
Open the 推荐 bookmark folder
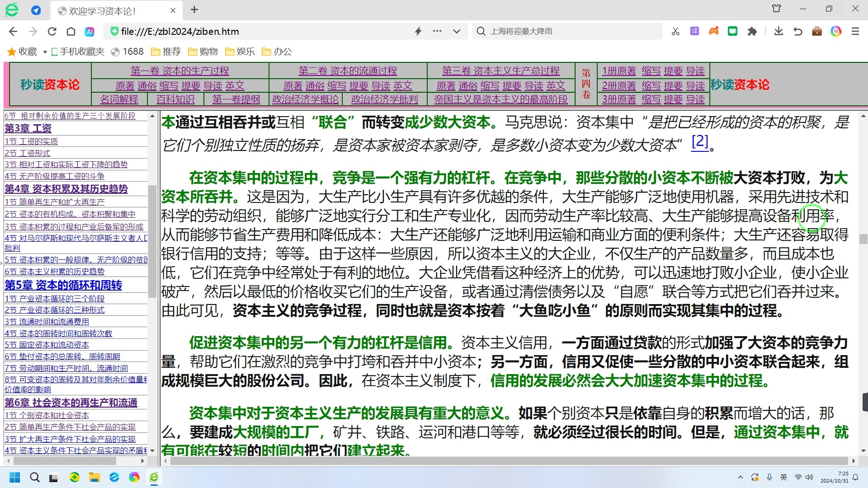pos(166,52)
